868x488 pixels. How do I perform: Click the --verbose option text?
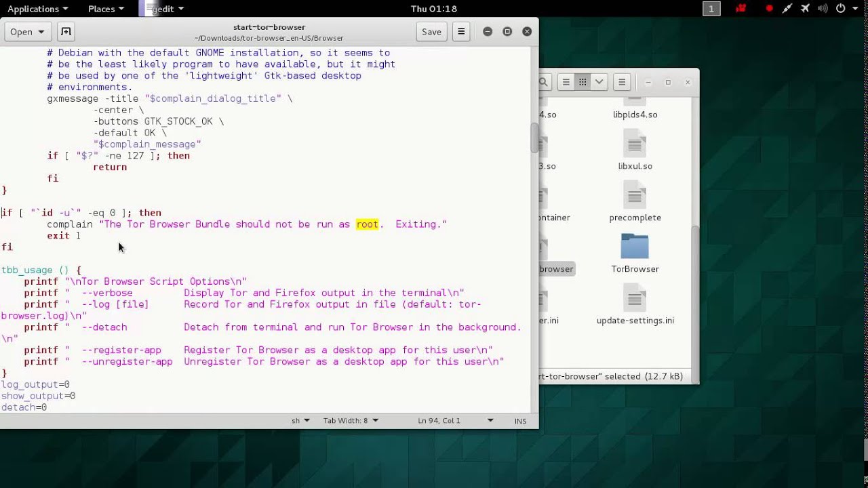pyautogui.click(x=107, y=293)
